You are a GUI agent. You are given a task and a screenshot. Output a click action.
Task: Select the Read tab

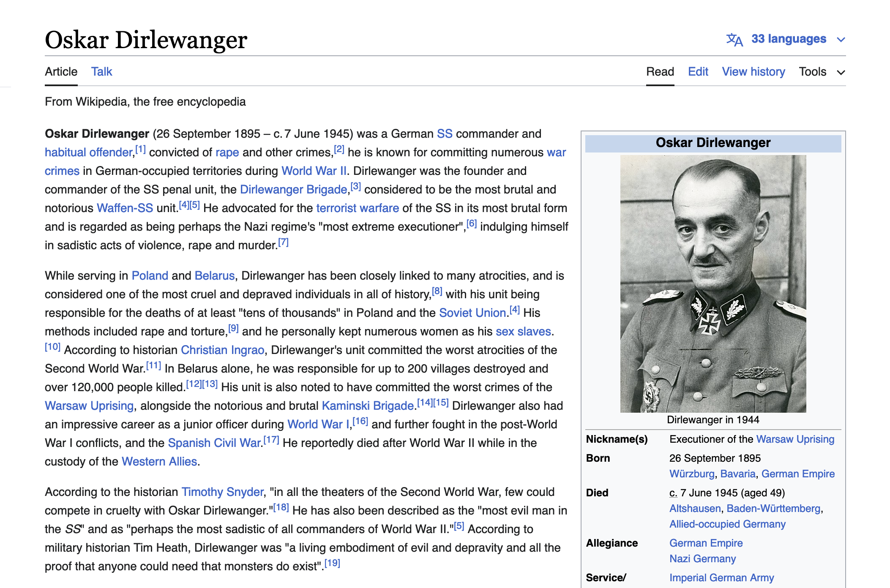tap(660, 72)
